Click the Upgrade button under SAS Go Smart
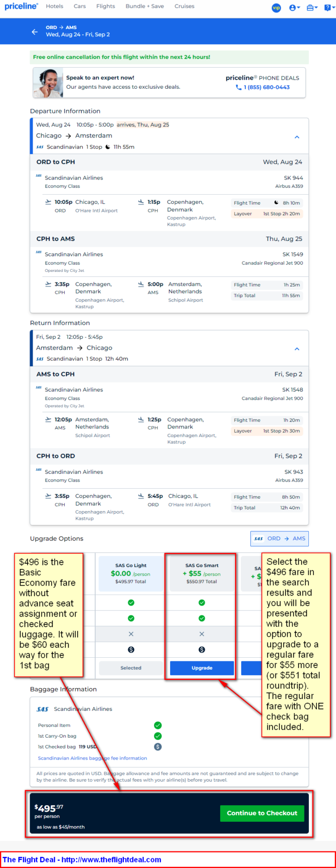The height and width of the screenshot is (868, 336). (x=202, y=668)
